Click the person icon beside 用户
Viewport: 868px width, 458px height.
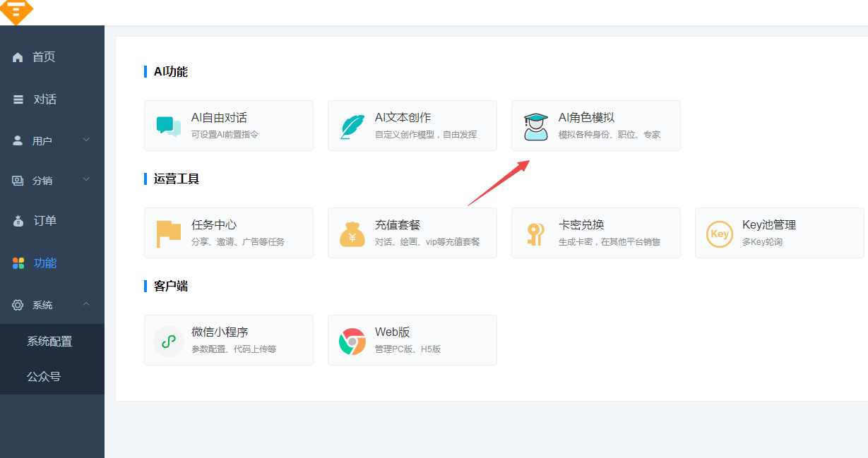click(x=18, y=140)
